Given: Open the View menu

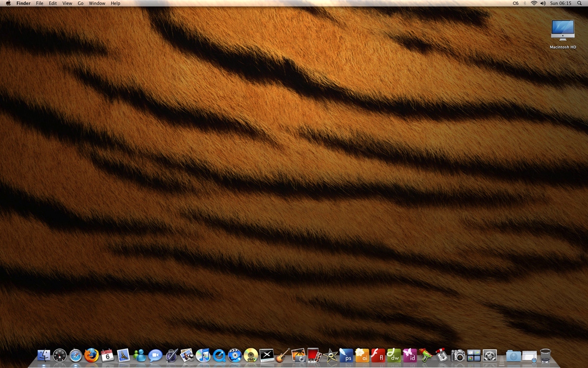Looking at the screenshot, I should coord(67,3).
